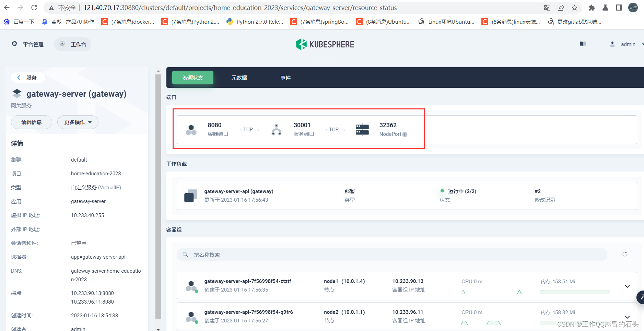This screenshot has width=644, height=331.
Task: Click the #2 revision record
Action: pos(538,191)
